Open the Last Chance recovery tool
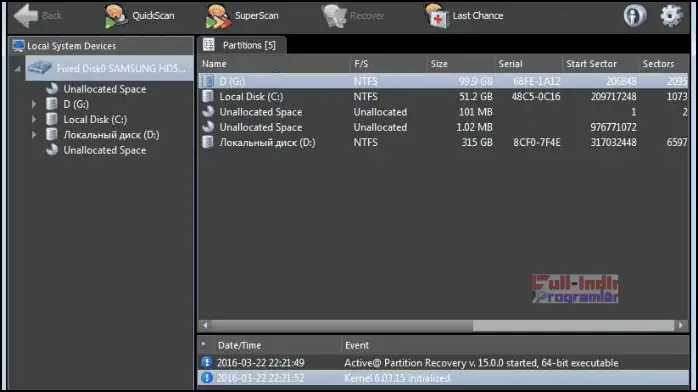The width and height of the screenshot is (698, 392). (464, 16)
